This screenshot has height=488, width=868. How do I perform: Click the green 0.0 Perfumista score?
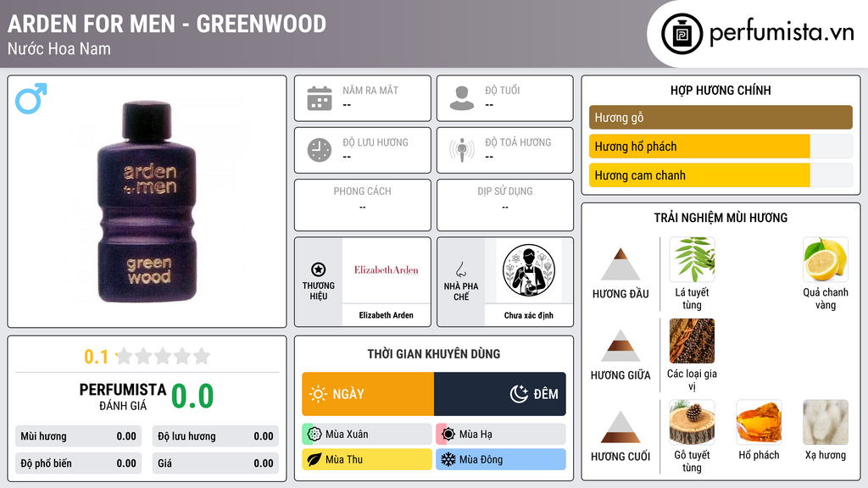[192, 396]
